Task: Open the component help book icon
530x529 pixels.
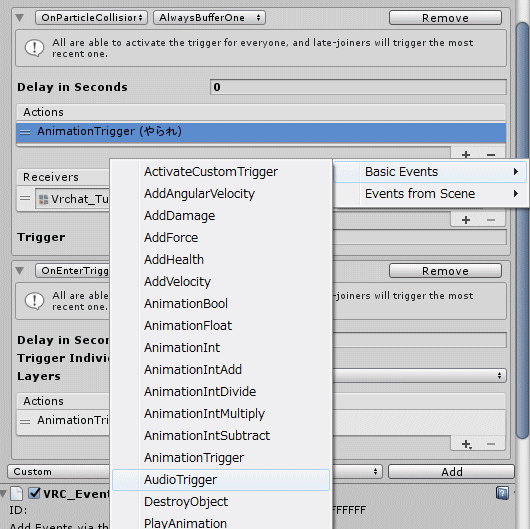Action: (x=502, y=493)
